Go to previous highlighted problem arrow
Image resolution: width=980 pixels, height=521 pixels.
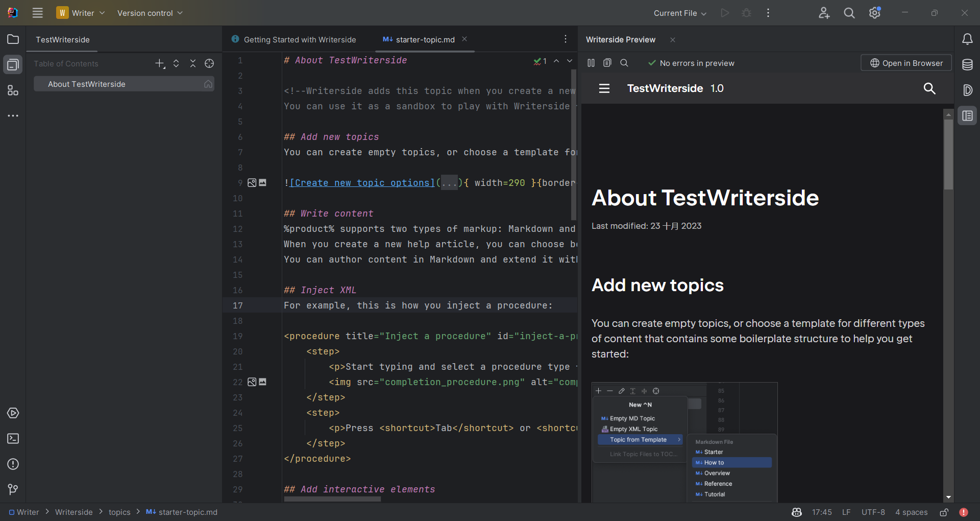556,61
